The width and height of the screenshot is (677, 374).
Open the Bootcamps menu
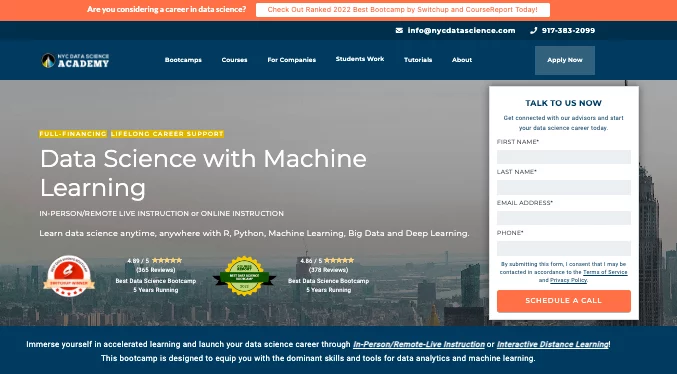pos(183,60)
